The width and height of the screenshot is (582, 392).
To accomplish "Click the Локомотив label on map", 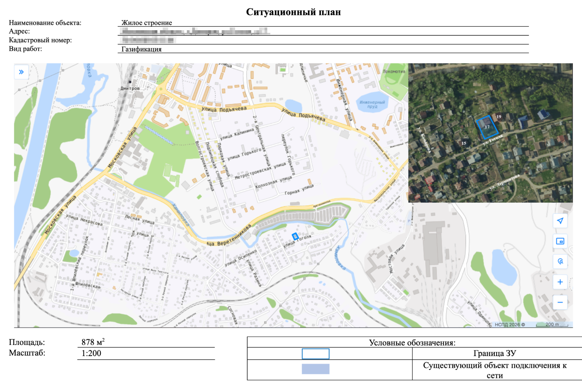I will tap(394, 72).
